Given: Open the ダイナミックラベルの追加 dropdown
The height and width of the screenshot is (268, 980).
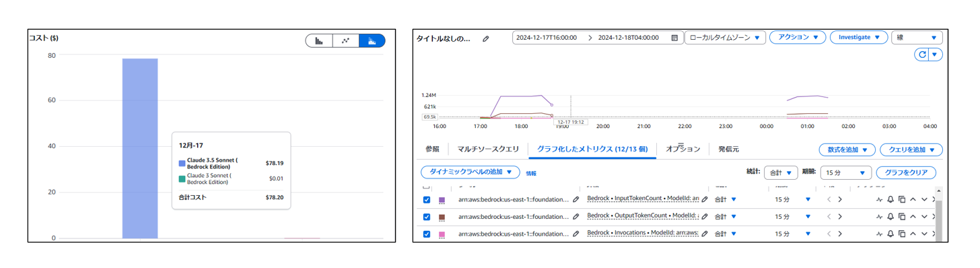Looking at the screenshot, I should [x=470, y=172].
